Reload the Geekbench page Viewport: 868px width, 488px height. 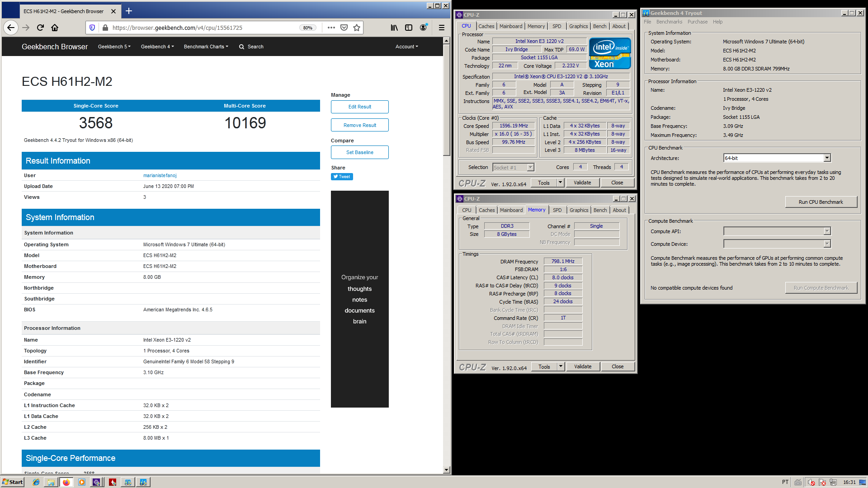40,28
